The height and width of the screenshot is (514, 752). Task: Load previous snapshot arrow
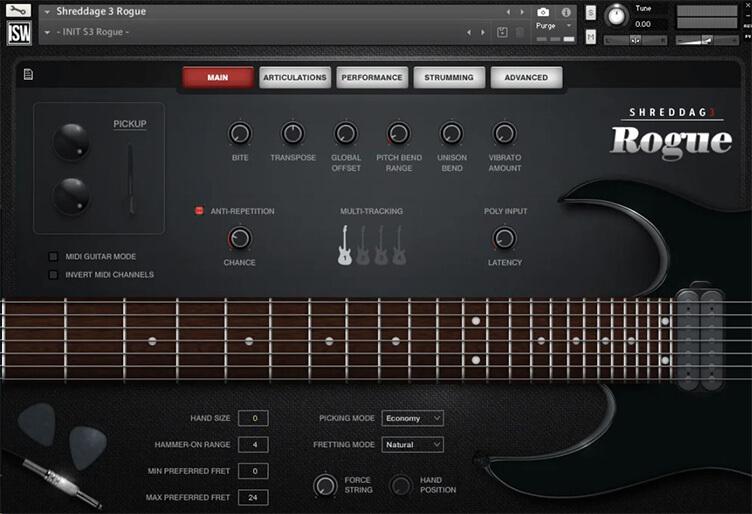pyautogui.click(x=469, y=32)
